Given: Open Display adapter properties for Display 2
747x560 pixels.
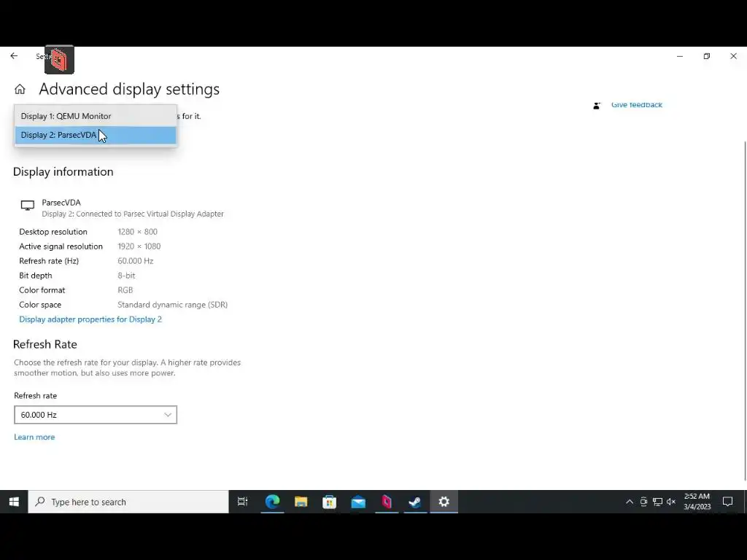Looking at the screenshot, I should tap(90, 319).
